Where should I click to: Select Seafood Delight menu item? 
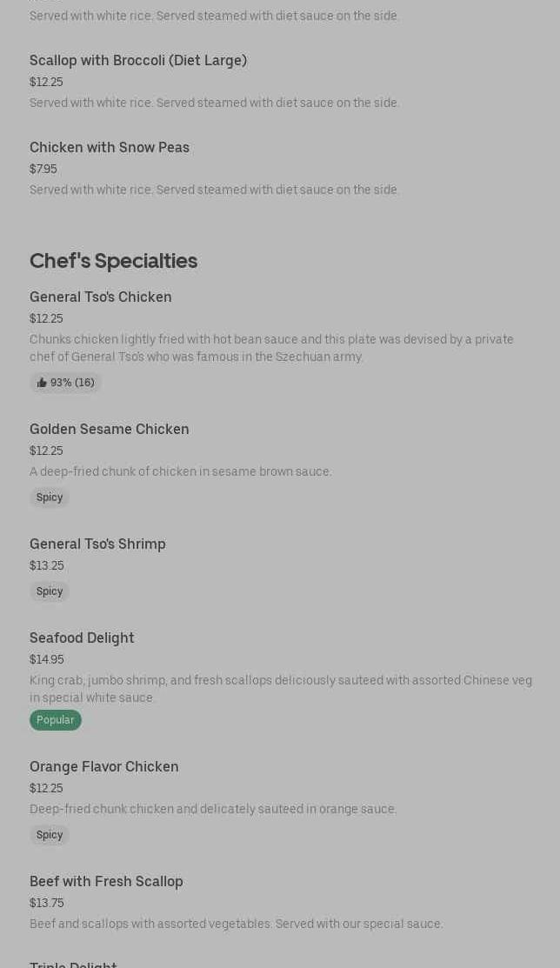click(82, 638)
